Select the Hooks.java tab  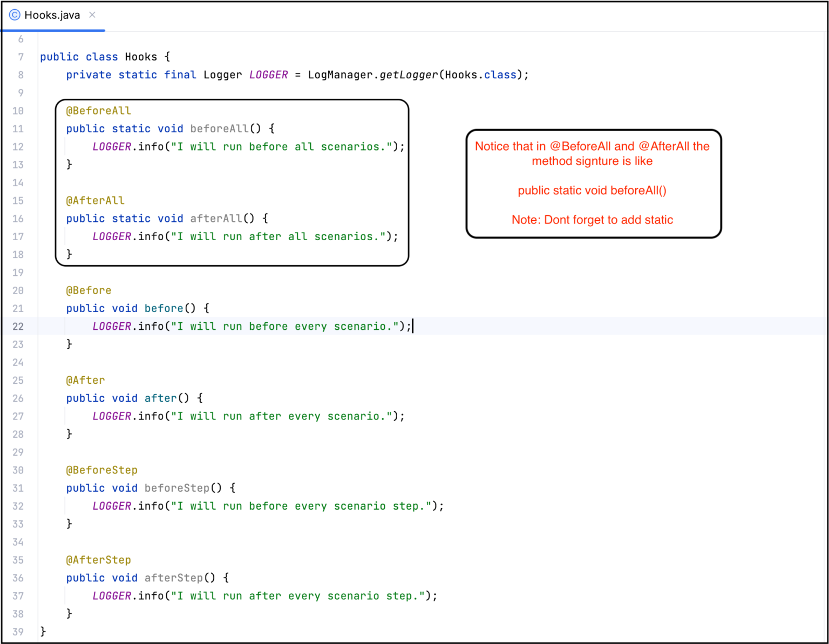52,15
